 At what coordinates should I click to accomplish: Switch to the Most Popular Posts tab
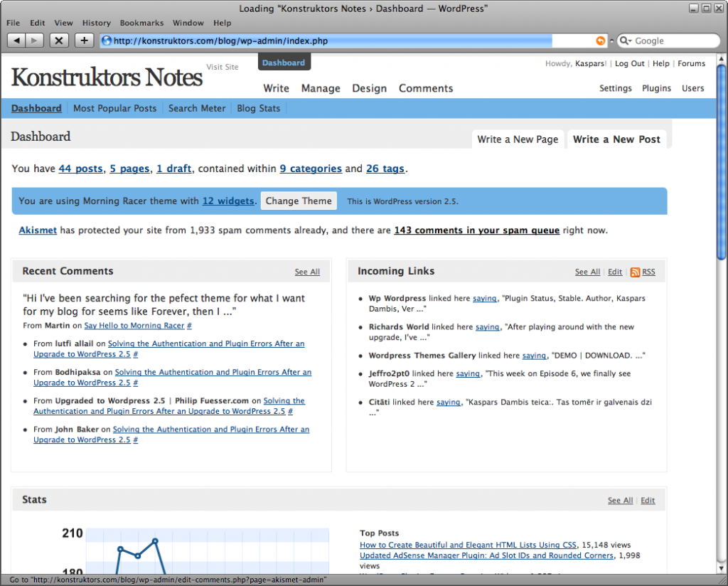click(114, 108)
